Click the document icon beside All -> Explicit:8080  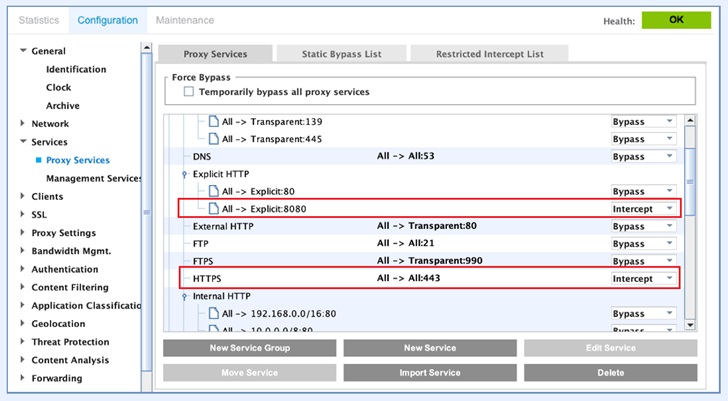[211, 208]
